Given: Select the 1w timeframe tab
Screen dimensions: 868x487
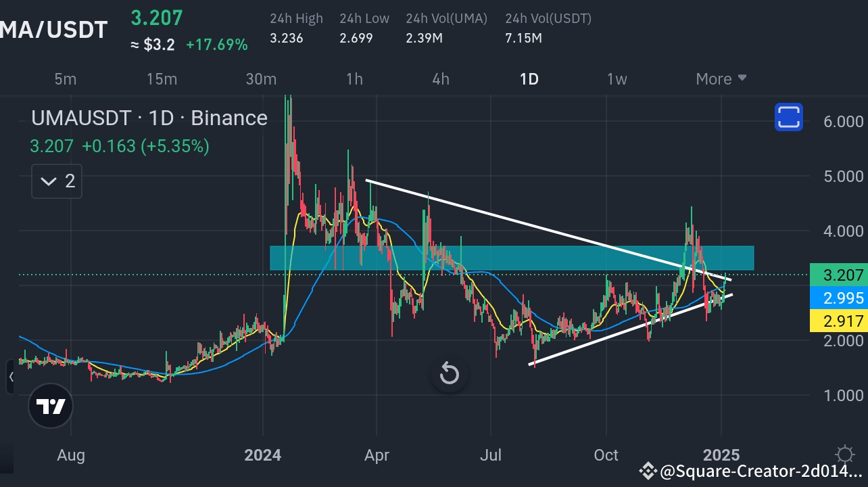Looking at the screenshot, I should pos(616,78).
